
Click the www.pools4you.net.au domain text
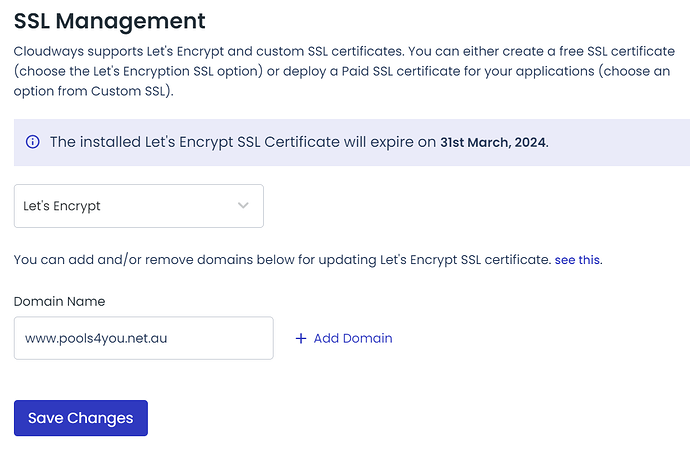(96, 338)
